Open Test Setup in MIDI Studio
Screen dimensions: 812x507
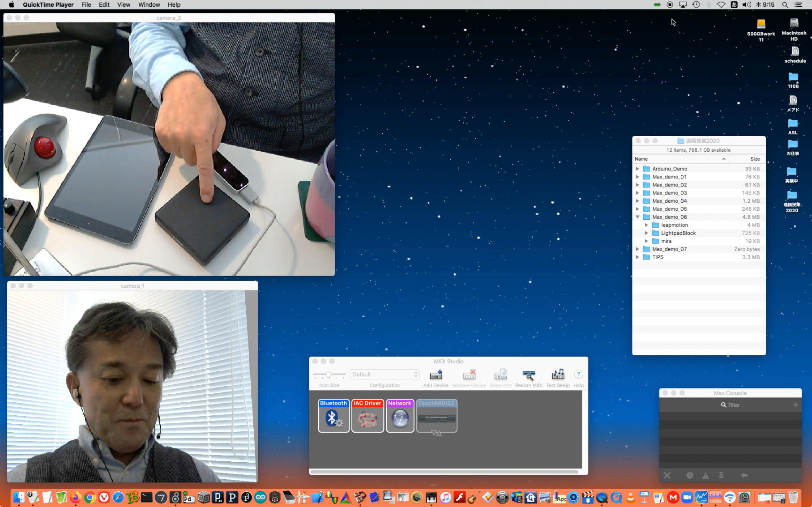[x=558, y=378]
